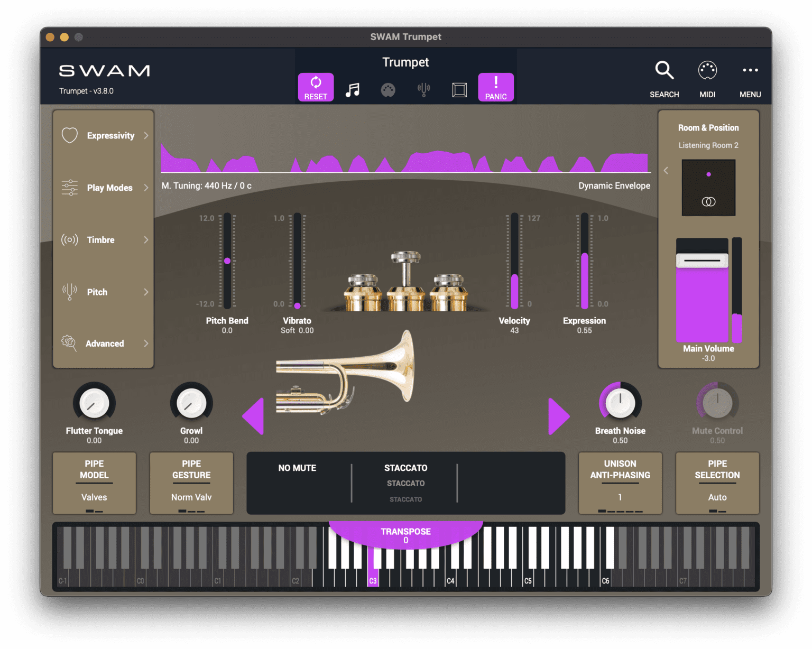Select the Play Modes sliders icon
Screen dimensions: 812x649
69,187
